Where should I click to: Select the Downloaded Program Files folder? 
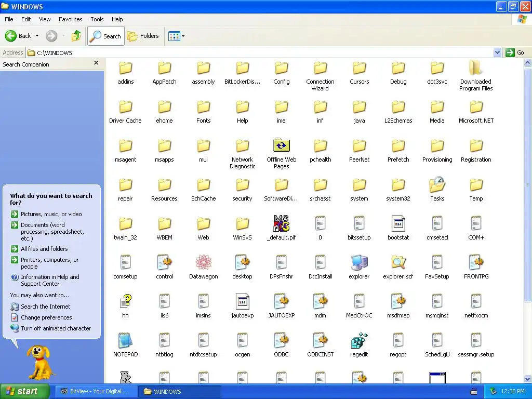point(476,68)
